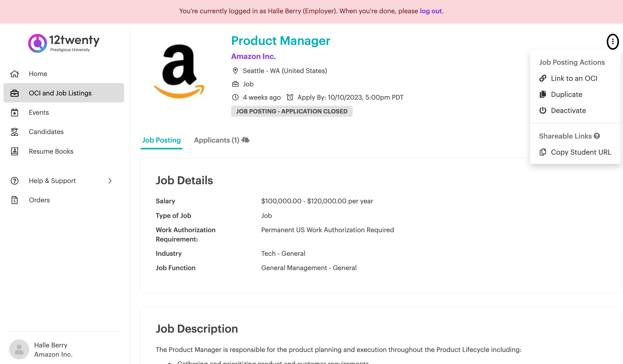Click the OCI and Job Listings briefcase icon

coord(15,93)
